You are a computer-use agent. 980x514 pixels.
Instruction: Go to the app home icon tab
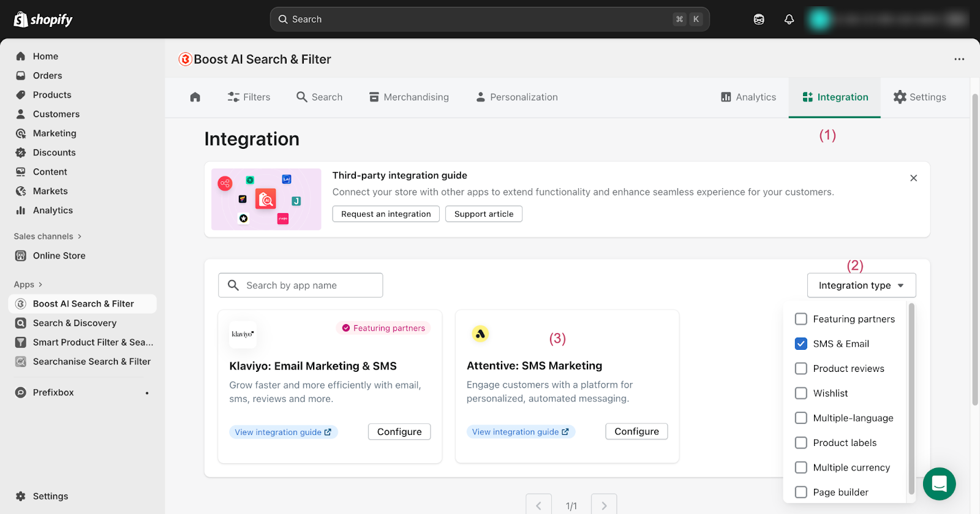pos(195,97)
